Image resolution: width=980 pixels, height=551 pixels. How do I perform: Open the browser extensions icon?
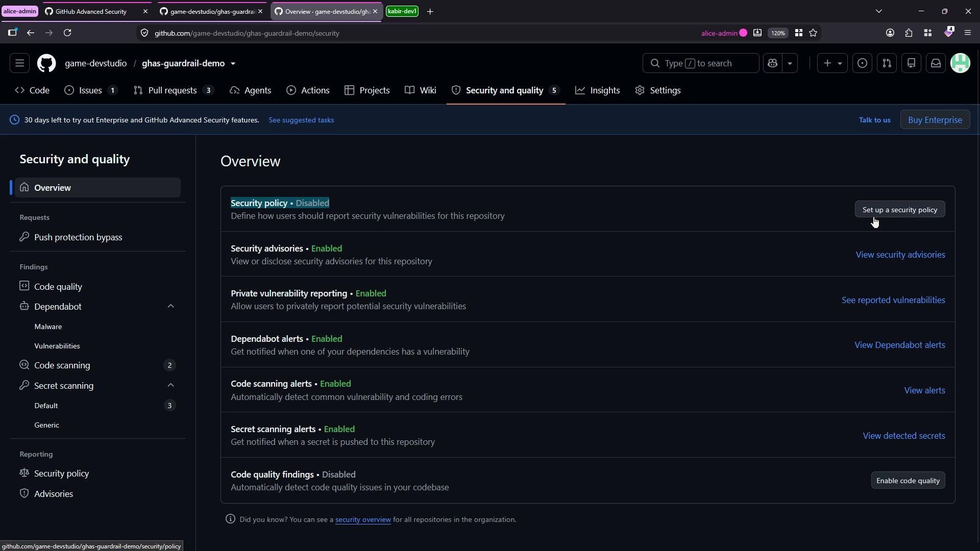pos(909,33)
